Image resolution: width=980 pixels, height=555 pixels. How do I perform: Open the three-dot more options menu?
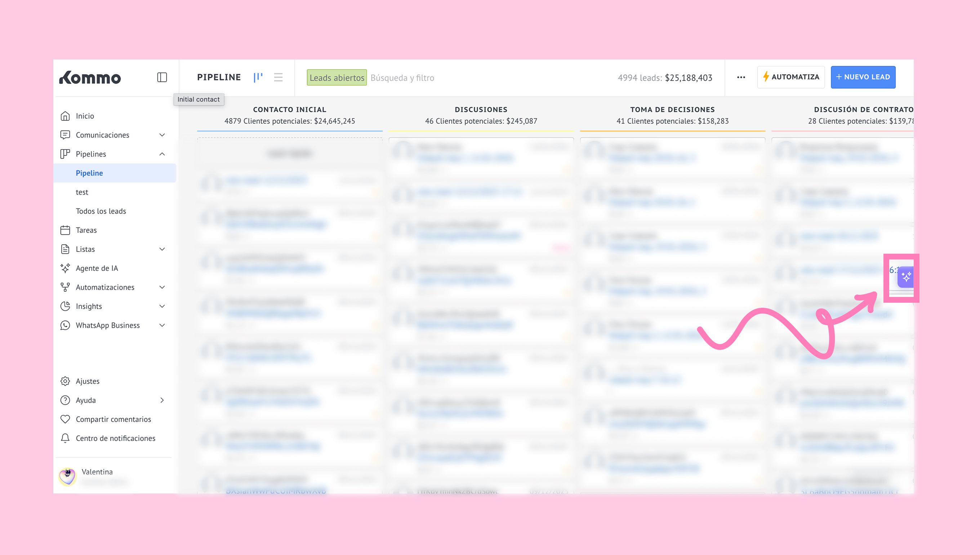point(741,77)
